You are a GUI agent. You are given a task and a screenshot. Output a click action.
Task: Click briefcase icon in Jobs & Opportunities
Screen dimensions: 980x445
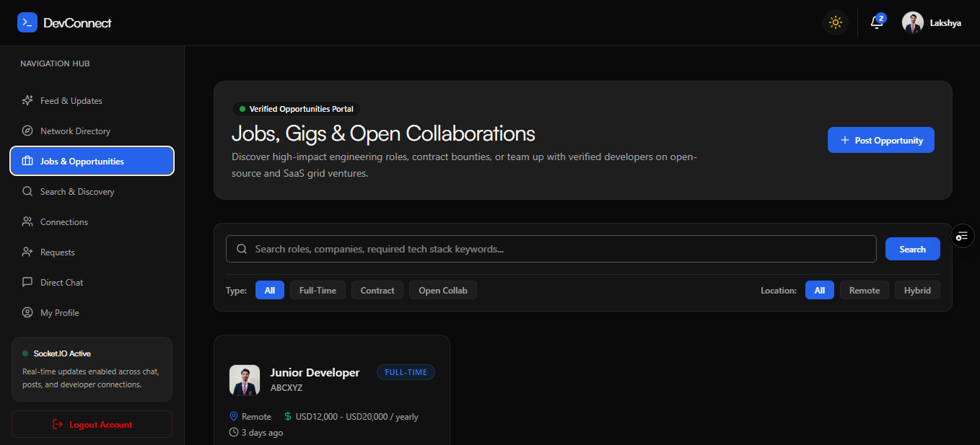click(27, 162)
